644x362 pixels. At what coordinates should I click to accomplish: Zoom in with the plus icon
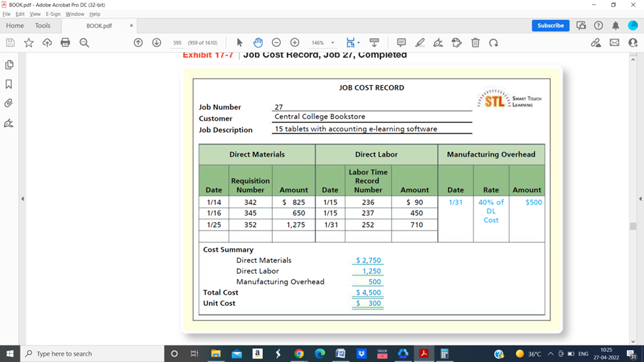pyautogui.click(x=295, y=43)
